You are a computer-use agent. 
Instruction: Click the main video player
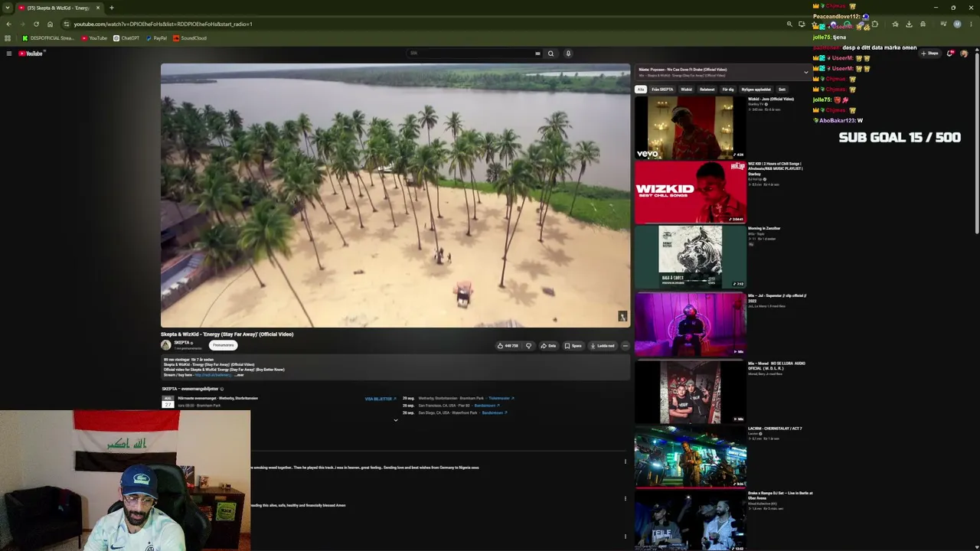[x=395, y=196]
